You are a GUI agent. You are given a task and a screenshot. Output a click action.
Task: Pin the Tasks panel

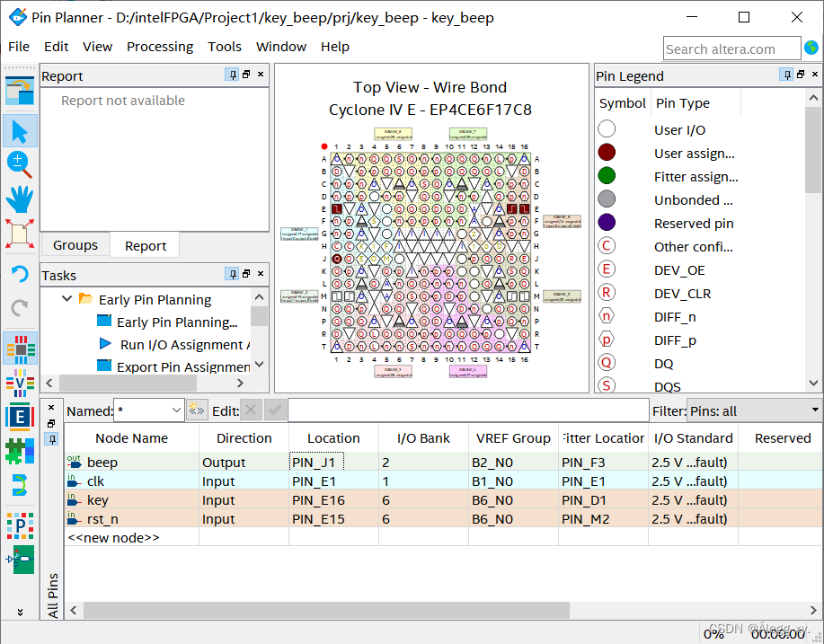(232, 274)
